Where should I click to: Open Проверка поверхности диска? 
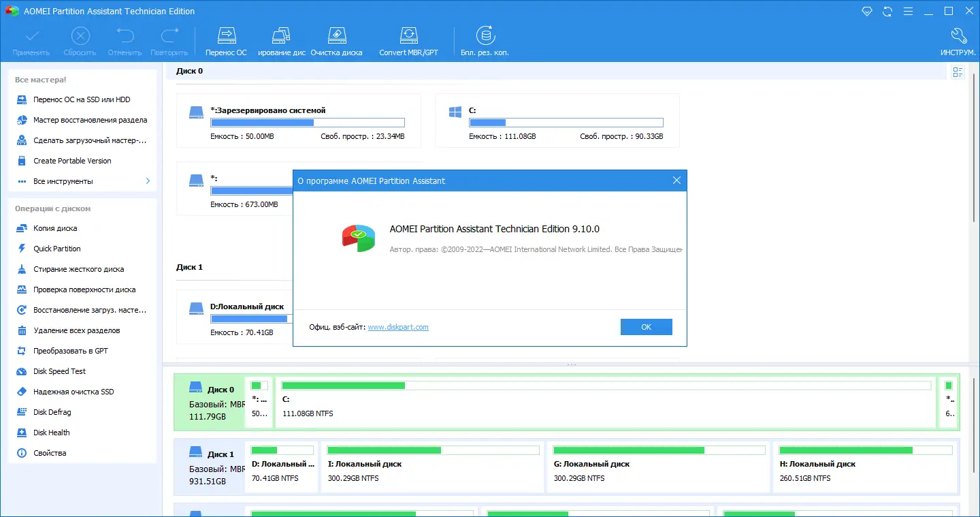[82, 289]
